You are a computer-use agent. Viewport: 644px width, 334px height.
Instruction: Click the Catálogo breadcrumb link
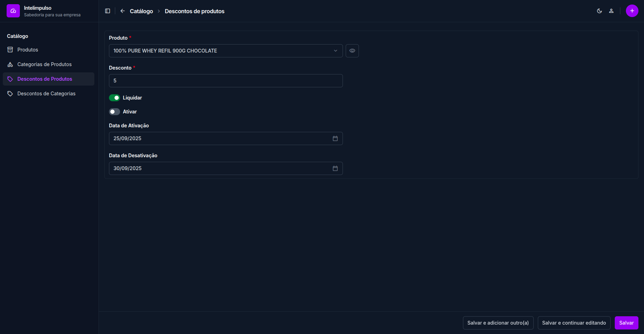tap(141, 11)
